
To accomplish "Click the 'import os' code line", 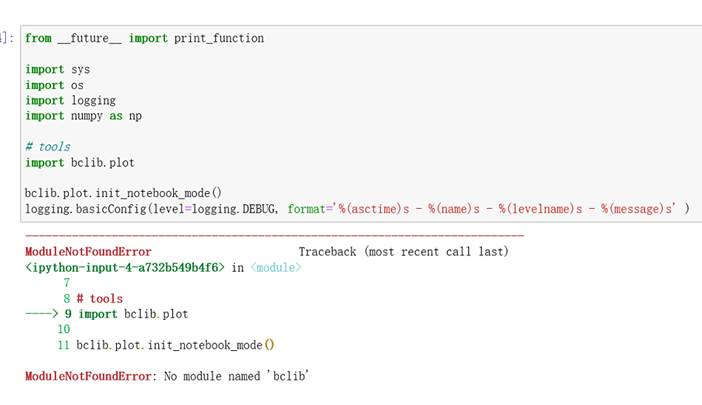I will tap(54, 85).
